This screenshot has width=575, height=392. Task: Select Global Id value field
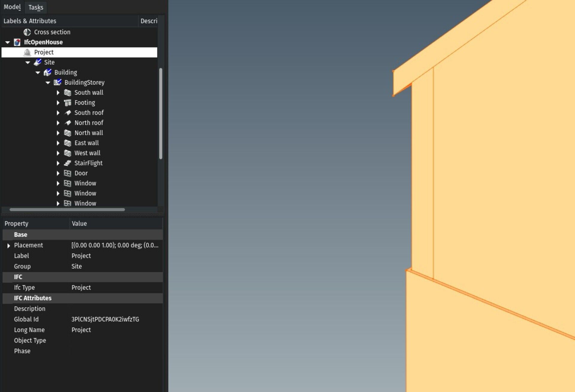[105, 319]
